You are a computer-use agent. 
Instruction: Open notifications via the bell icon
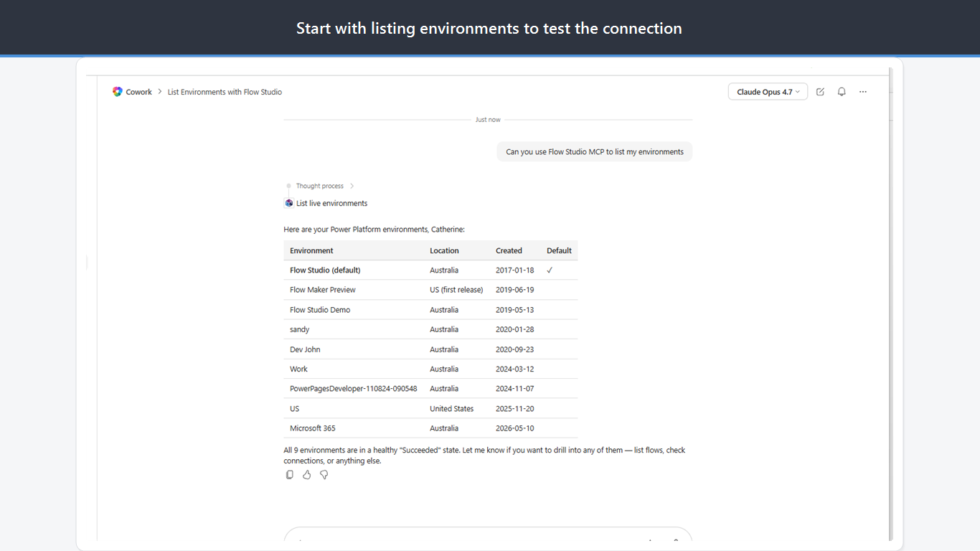842,92
